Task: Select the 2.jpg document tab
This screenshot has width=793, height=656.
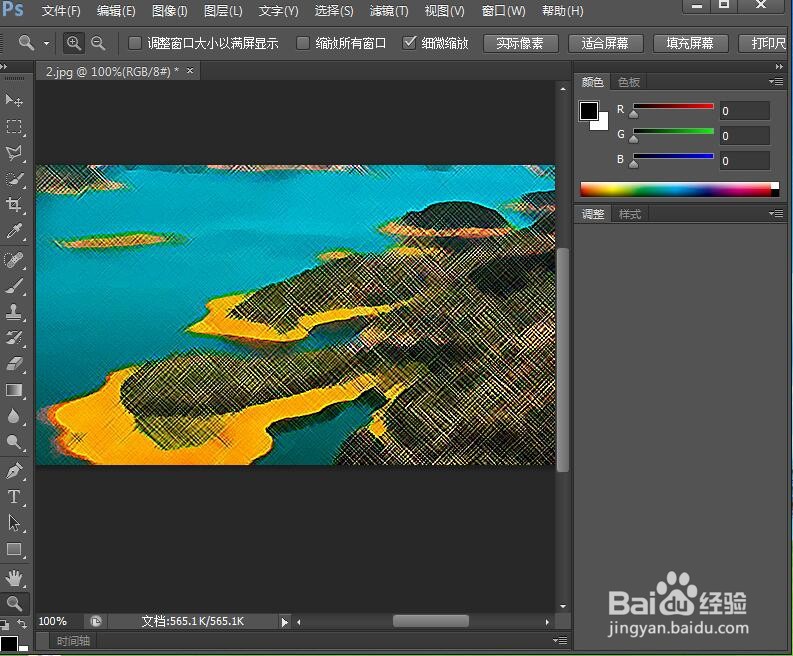Action: click(x=112, y=72)
